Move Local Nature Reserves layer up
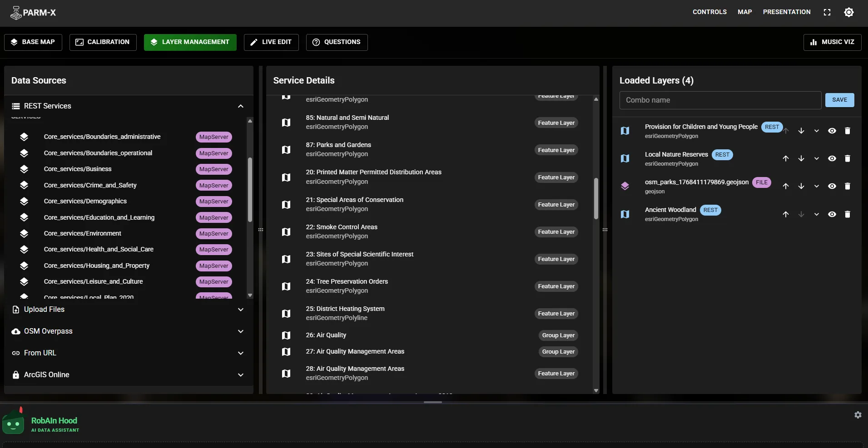Viewport: 868px width, 448px height. [x=786, y=158]
